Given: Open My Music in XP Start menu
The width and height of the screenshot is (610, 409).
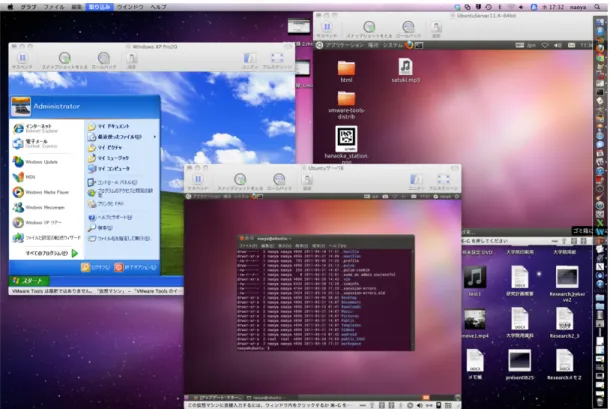Looking at the screenshot, I should tap(109, 158).
